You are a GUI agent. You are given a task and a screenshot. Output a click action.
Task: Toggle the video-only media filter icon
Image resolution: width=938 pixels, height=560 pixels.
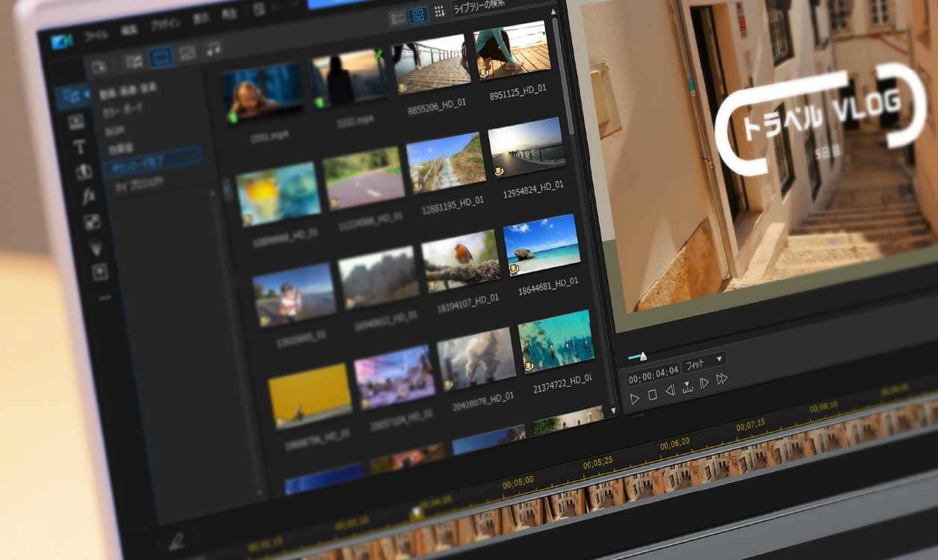pos(161,56)
